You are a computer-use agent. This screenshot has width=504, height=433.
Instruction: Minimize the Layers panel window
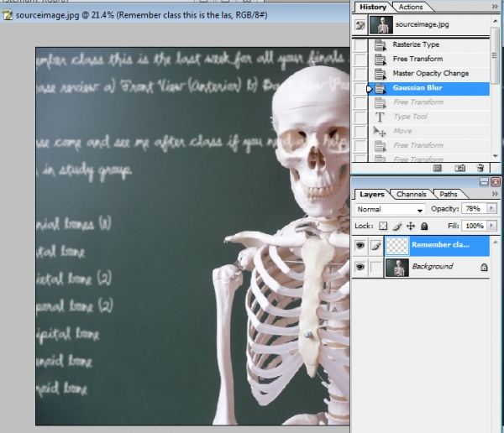tap(484, 182)
